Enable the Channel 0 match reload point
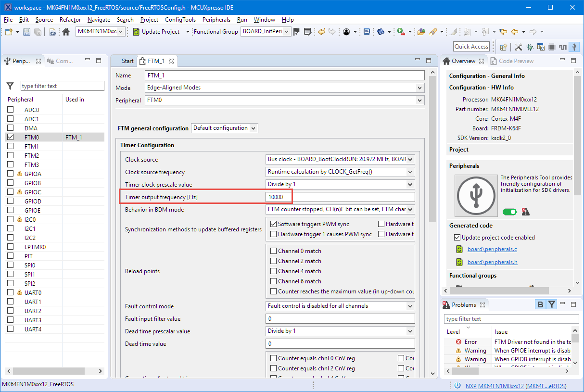This screenshot has width=584, height=392. [x=273, y=251]
